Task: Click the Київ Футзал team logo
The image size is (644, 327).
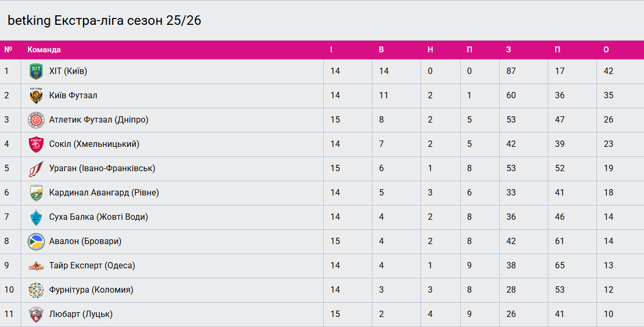Action: coord(36,96)
